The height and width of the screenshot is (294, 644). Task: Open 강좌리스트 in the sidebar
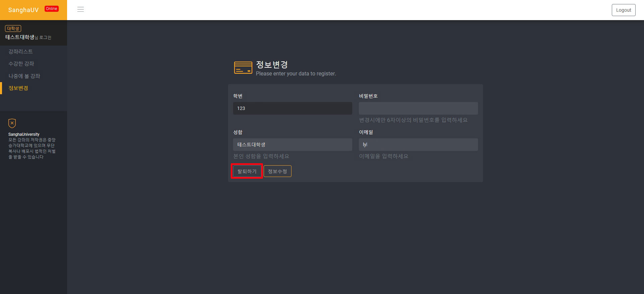(20, 51)
